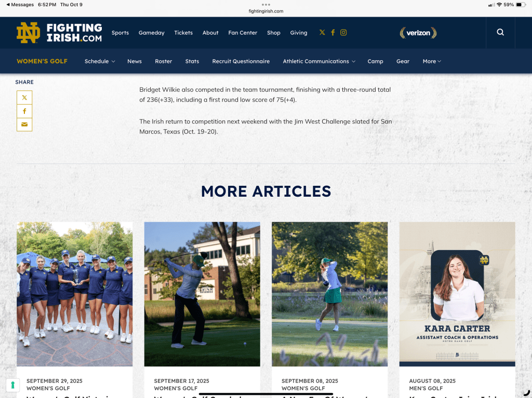Tap the fightingirish.com address bar
Screen dimensions: 532x398
point(265,11)
